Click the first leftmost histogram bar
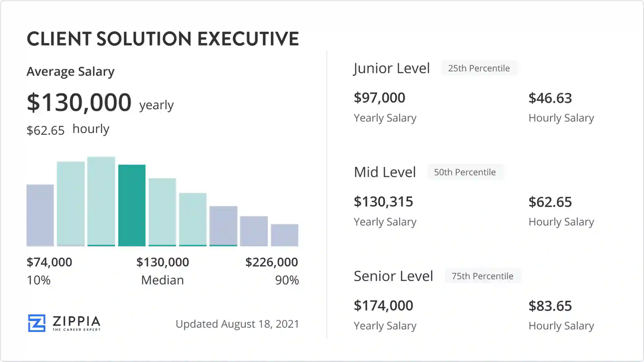The height and width of the screenshot is (362, 644). (x=40, y=215)
